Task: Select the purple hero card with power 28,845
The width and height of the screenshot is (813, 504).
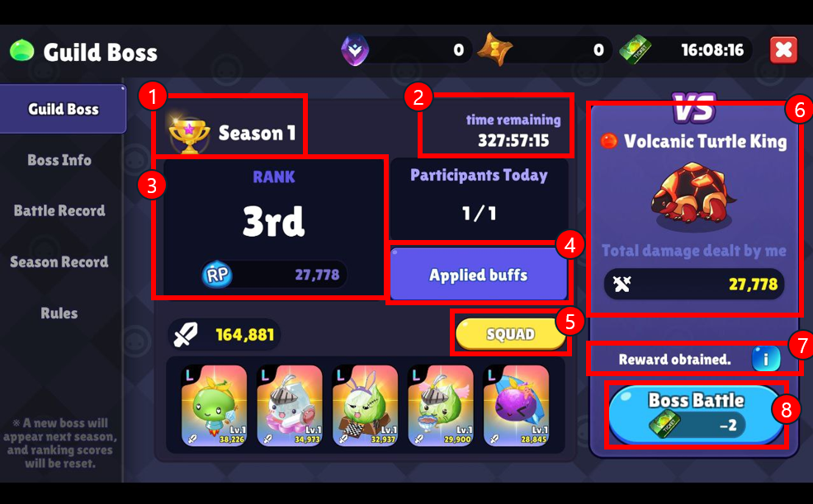Action: 516,405
